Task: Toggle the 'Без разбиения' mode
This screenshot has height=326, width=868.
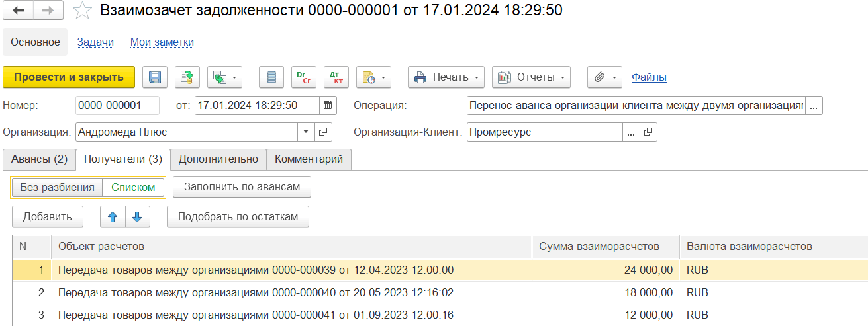Action: click(x=57, y=187)
